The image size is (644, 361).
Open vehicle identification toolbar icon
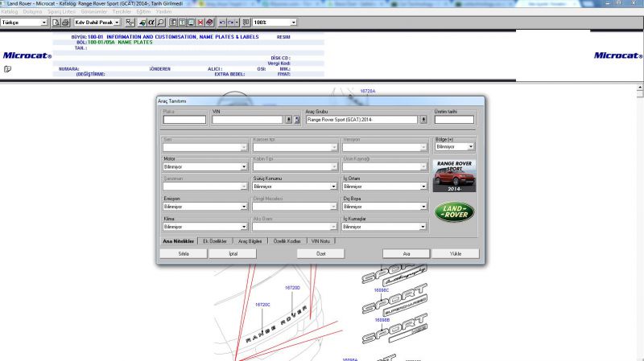click(x=130, y=23)
